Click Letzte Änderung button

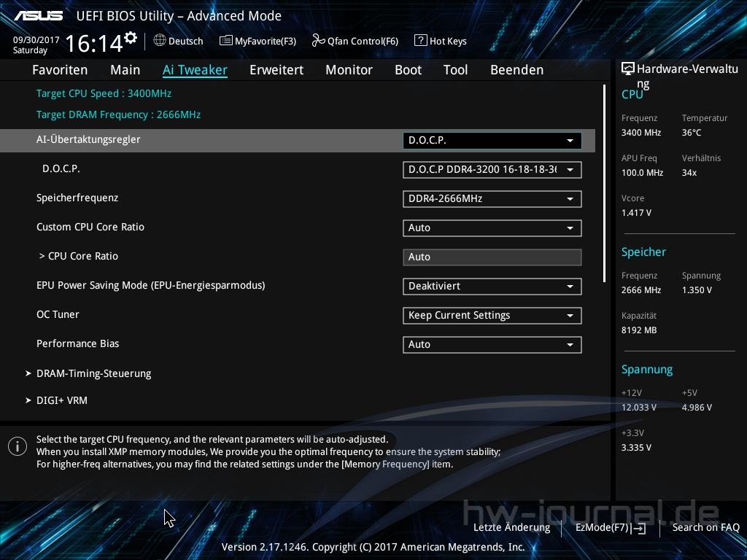point(511,528)
